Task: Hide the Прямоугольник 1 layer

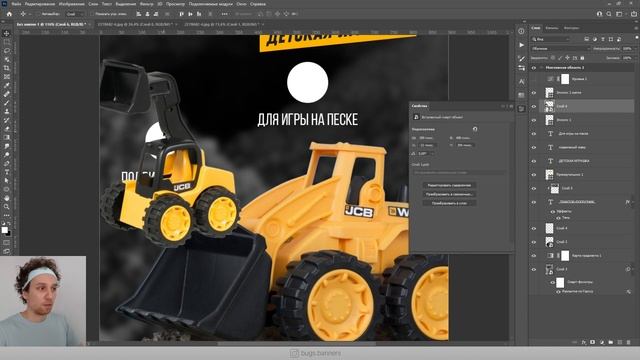Action: coord(533,175)
